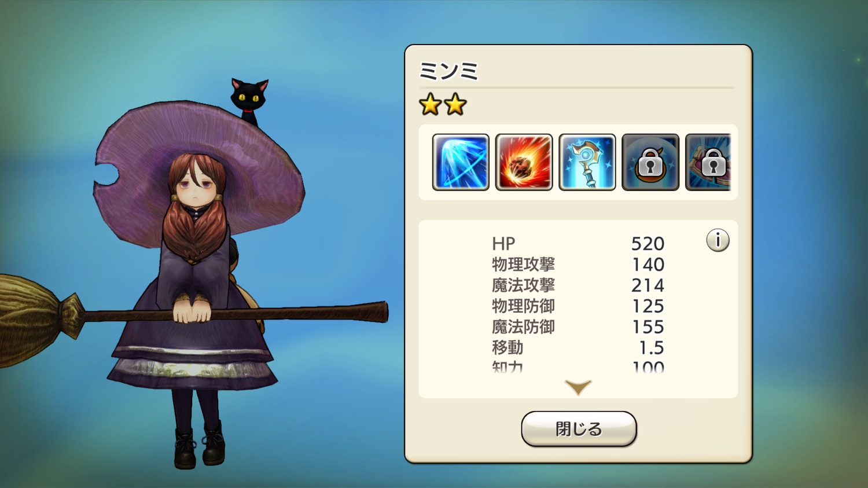868x488 pixels.
Task: Select the 移動 stat row
Action: point(578,348)
